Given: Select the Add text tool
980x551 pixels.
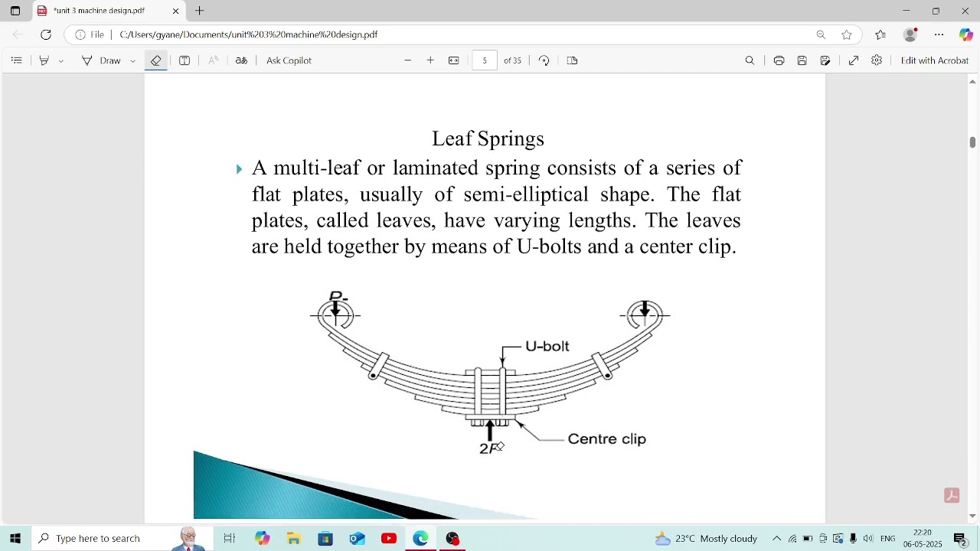Looking at the screenshot, I should coord(185,60).
